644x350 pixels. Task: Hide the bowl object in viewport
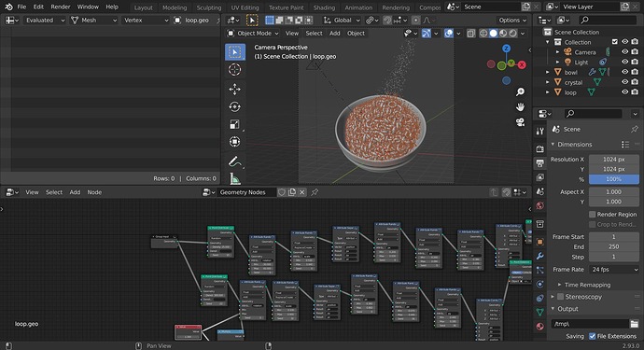coord(624,72)
